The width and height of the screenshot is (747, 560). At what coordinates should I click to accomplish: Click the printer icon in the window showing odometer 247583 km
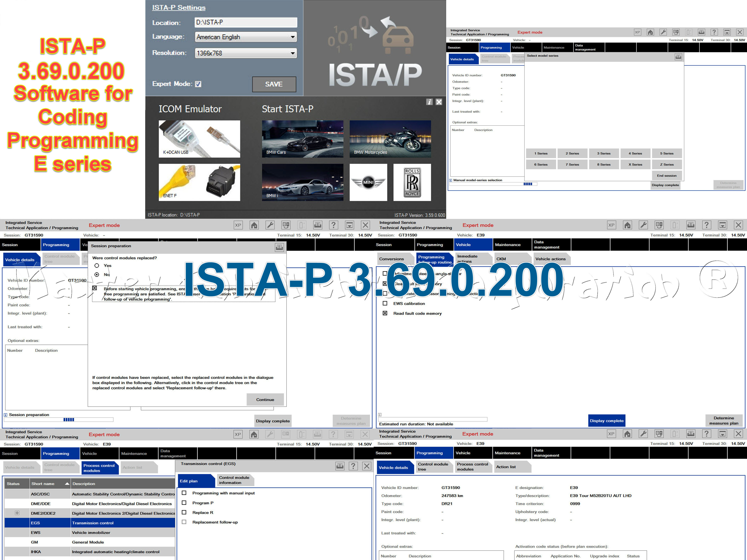coord(691,434)
